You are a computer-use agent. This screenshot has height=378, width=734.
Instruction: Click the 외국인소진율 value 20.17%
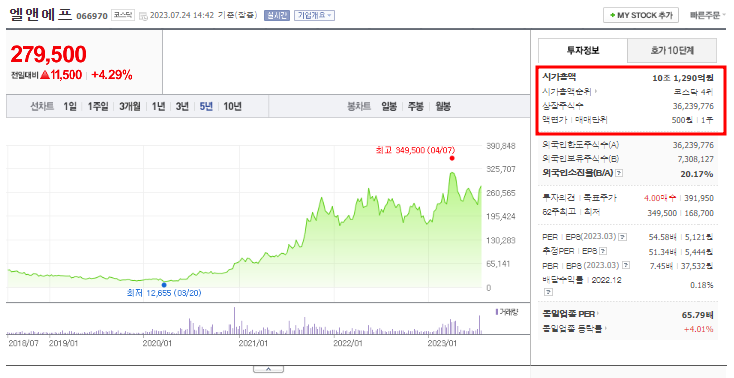point(697,174)
